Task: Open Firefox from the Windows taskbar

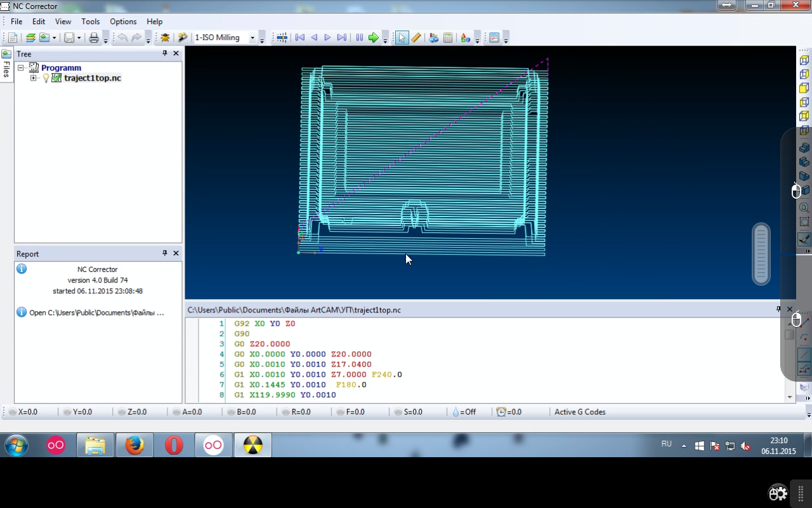Action: click(x=134, y=445)
